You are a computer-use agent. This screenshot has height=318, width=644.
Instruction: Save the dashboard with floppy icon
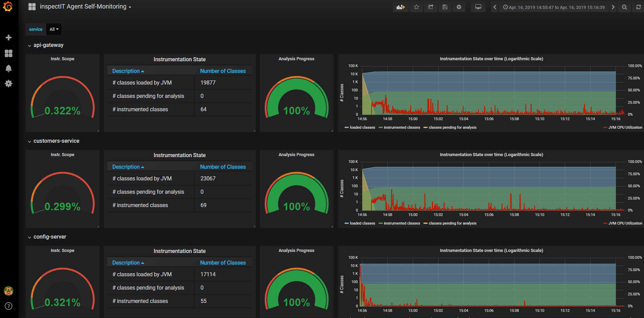[x=445, y=7]
